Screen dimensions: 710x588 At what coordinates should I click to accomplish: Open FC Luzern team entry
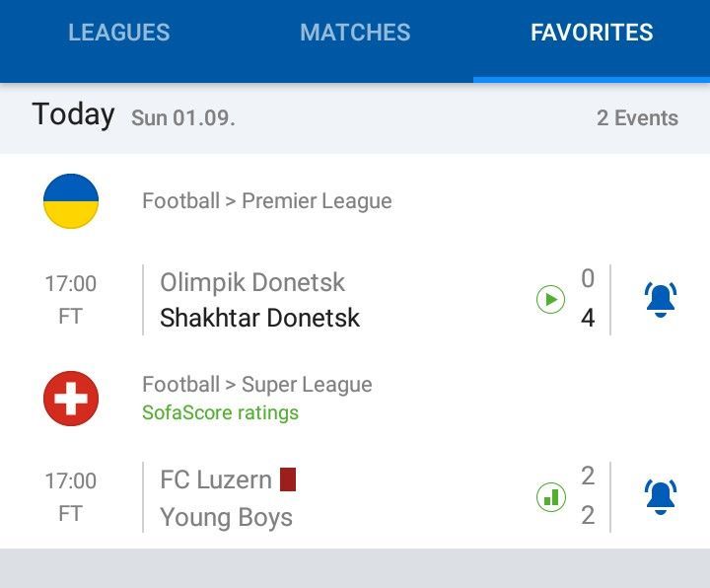click(215, 479)
